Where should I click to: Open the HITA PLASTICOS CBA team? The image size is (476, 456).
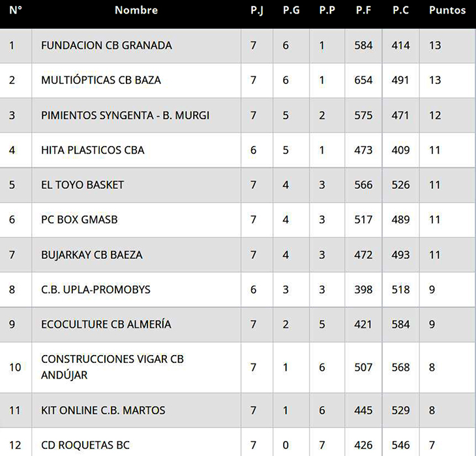pos(93,150)
